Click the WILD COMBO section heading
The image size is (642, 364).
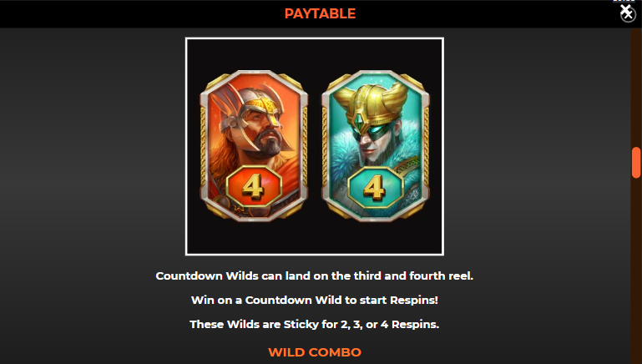click(x=315, y=352)
